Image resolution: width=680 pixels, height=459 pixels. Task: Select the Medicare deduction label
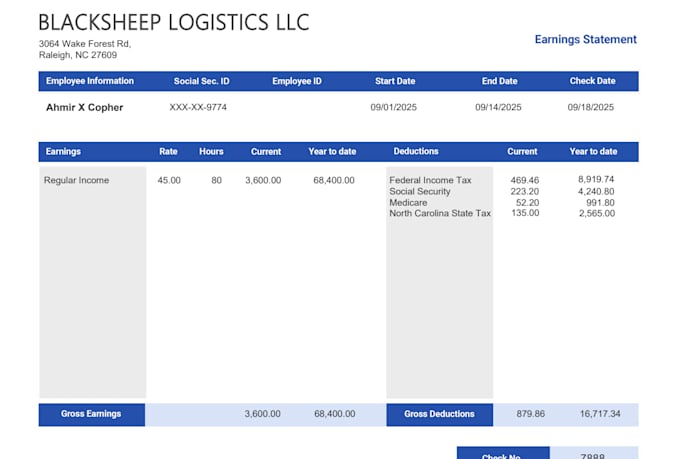[x=408, y=202]
